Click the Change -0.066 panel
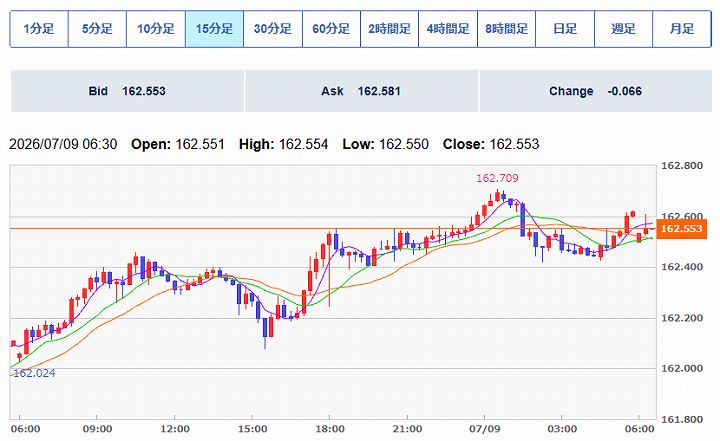This screenshot has width=720, height=441. [x=596, y=91]
